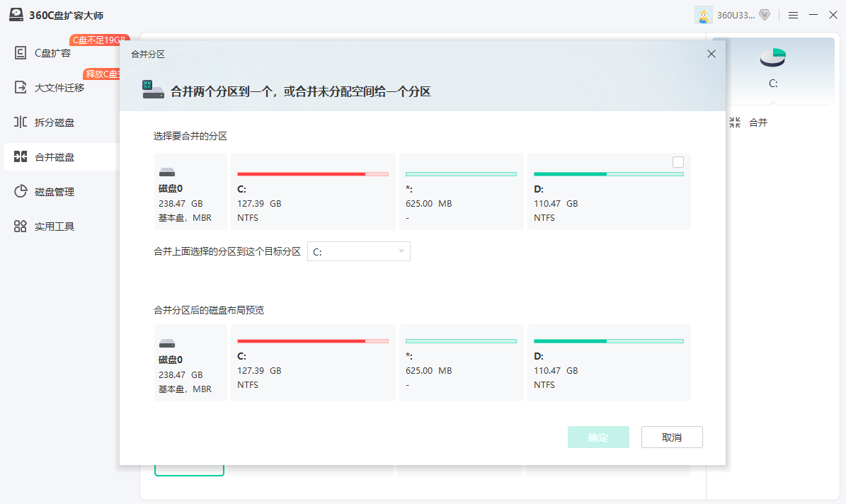This screenshot has height=504, width=846.
Task: Open the target partition C: dropdown
Action: pyautogui.click(x=359, y=251)
